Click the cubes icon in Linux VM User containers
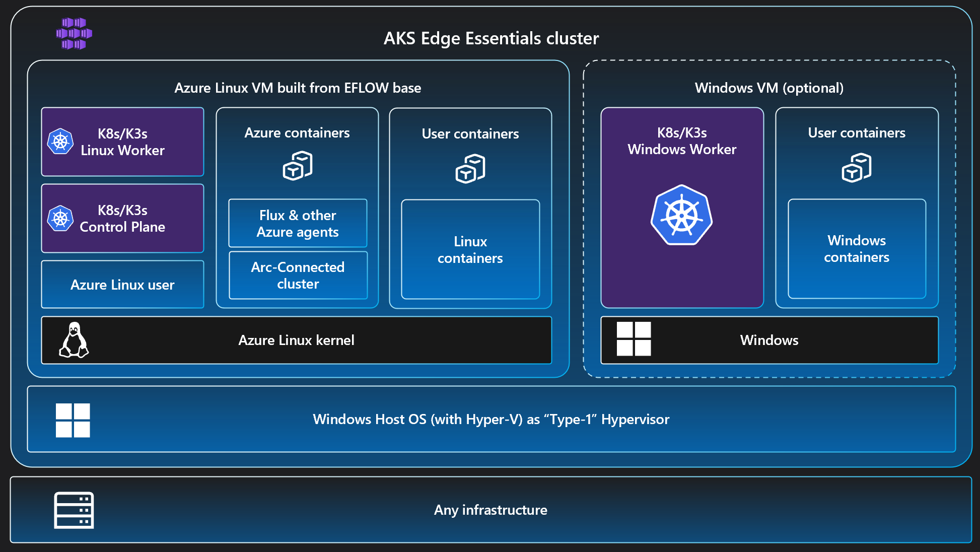The height and width of the screenshot is (552, 980). (x=470, y=169)
